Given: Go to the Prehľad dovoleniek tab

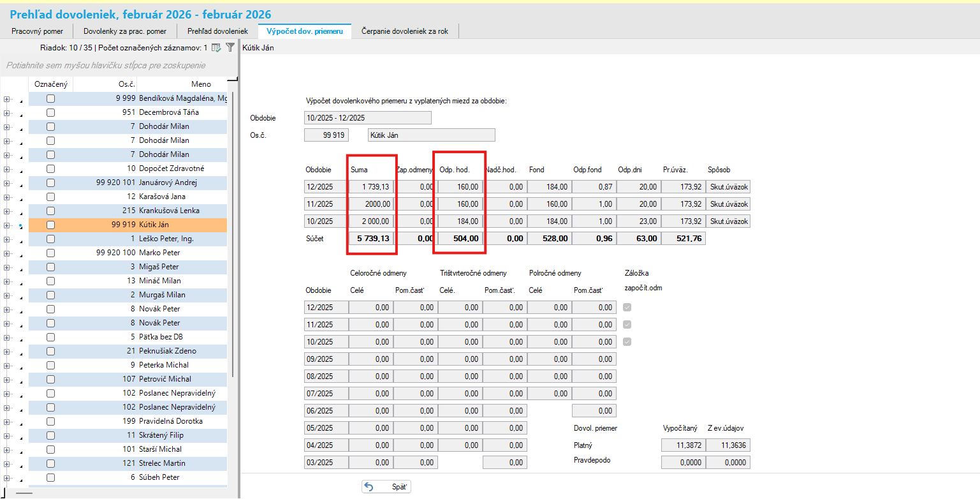Looking at the screenshot, I should click(217, 31).
